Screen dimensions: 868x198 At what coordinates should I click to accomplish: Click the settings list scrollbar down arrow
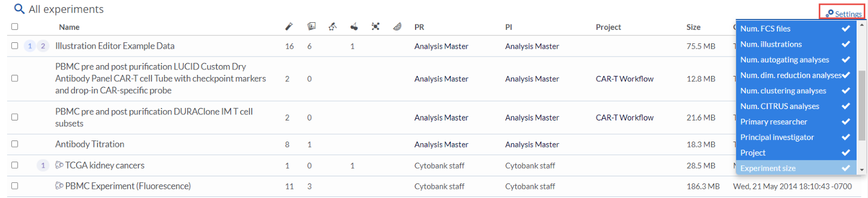pyautogui.click(x=861, y=170)
